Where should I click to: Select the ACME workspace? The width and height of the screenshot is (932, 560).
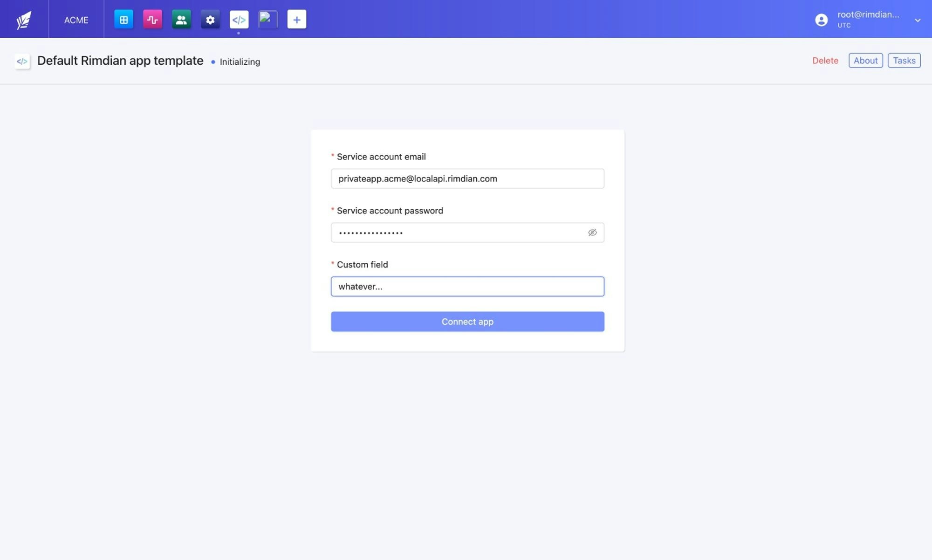point(76,20)
